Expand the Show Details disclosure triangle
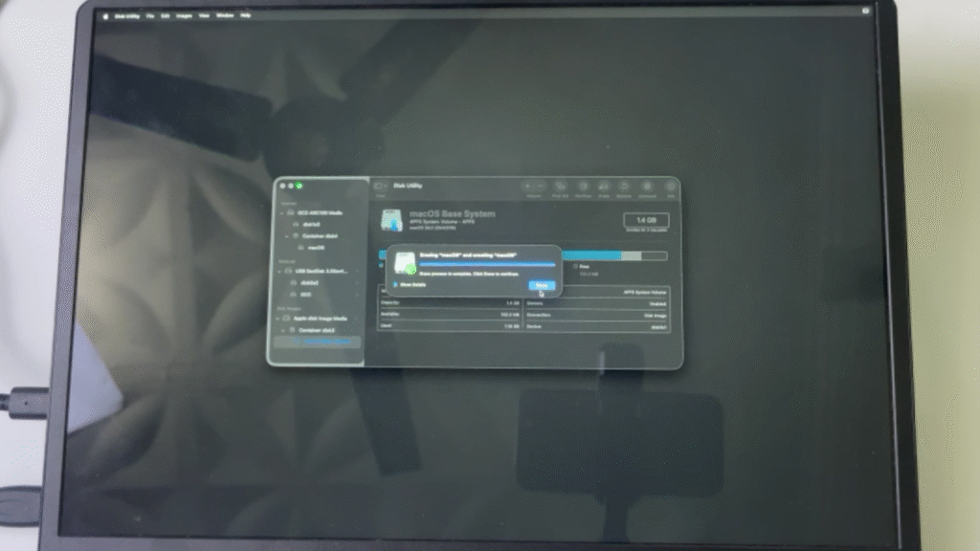Viewport: 980px width, 551px height. coord(396,284)
